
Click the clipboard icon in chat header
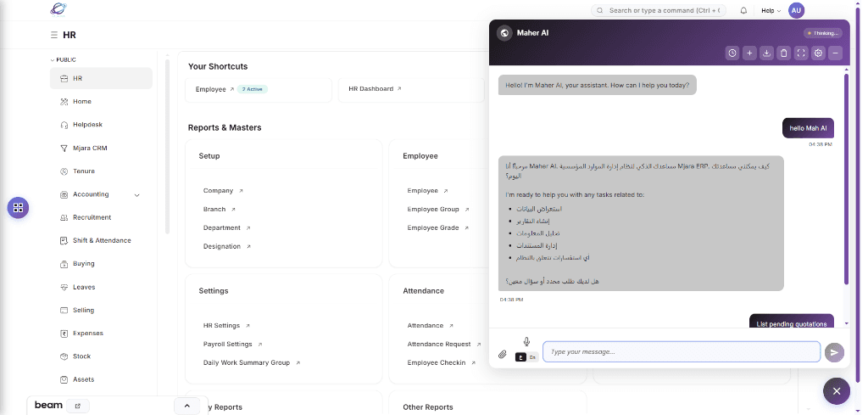click(x=784, y=53)
